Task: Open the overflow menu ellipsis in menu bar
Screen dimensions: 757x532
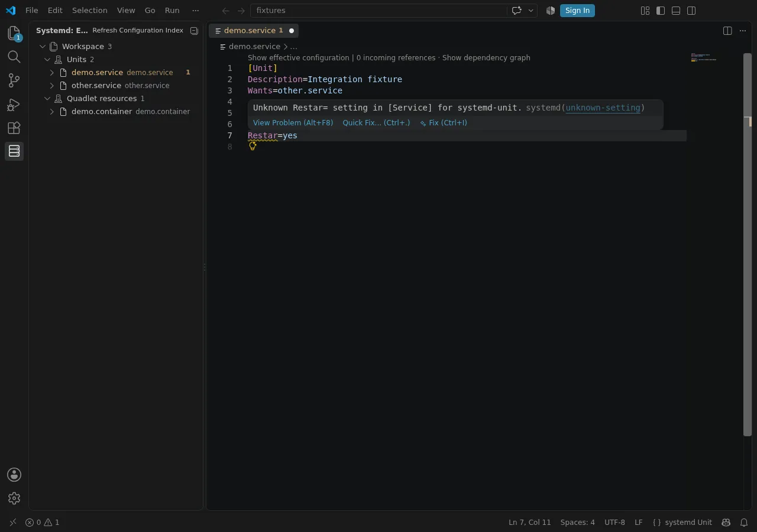Action: pyautogui.click(x=196, y=11)
